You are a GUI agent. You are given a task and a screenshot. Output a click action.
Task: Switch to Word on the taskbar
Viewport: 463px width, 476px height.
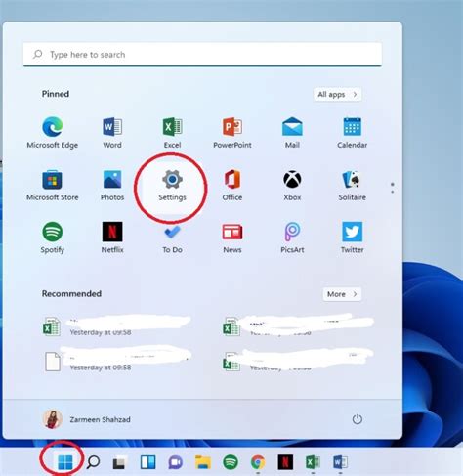(340, 462)
